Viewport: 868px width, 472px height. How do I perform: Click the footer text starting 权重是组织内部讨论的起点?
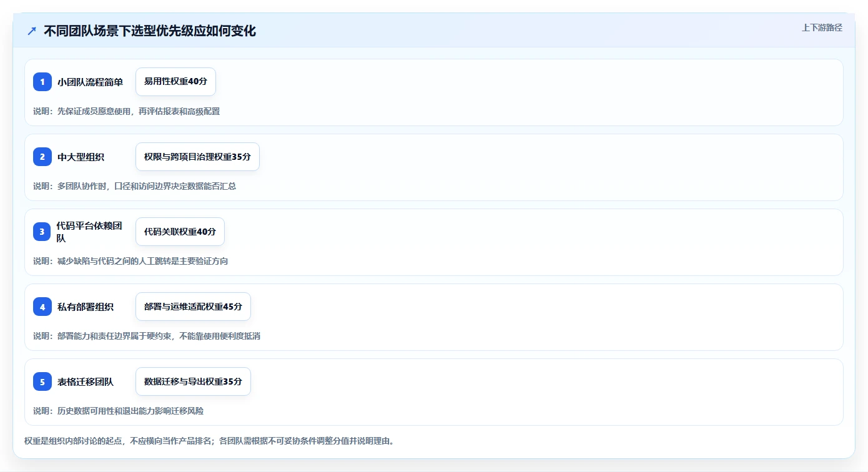209,441
